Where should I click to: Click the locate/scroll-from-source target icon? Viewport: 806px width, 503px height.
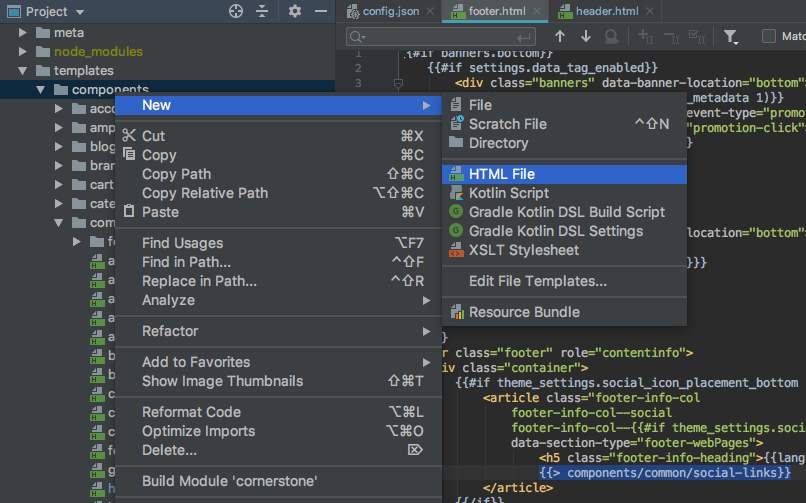236,11
